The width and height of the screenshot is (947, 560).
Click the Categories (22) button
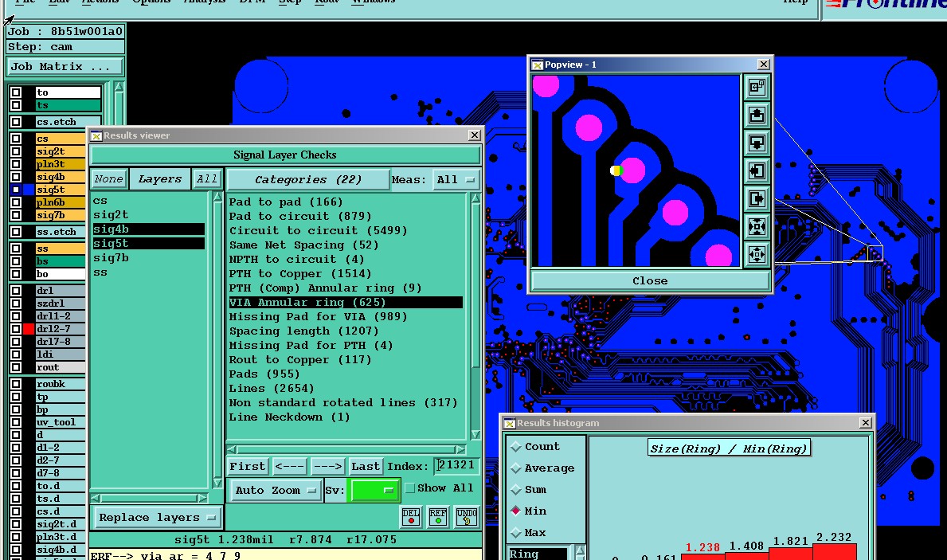[x=308, y=179]
